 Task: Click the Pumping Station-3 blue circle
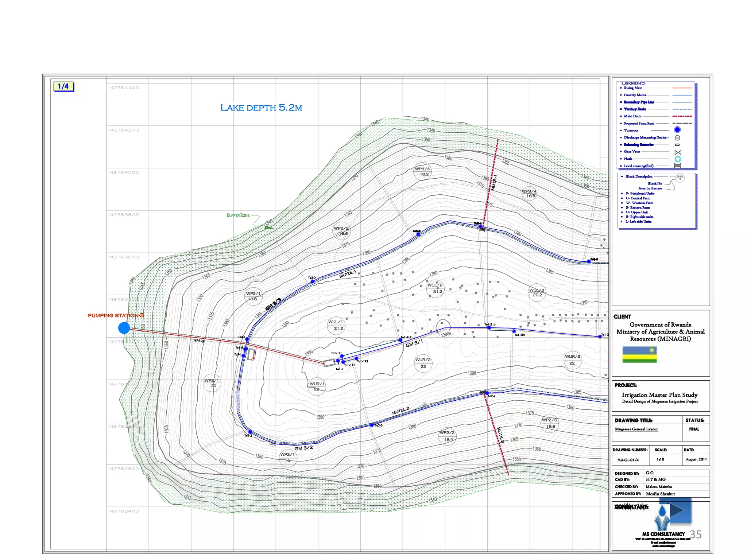point(124,328)
